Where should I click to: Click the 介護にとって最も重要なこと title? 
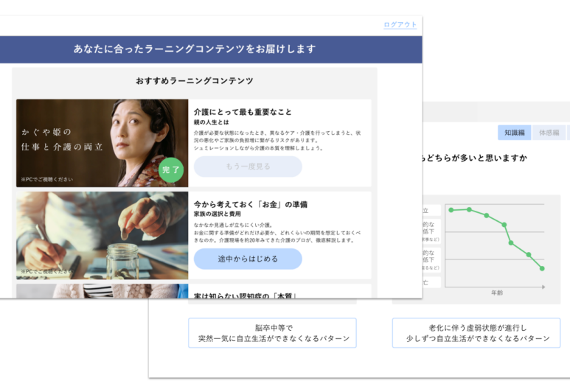point(243,112)
